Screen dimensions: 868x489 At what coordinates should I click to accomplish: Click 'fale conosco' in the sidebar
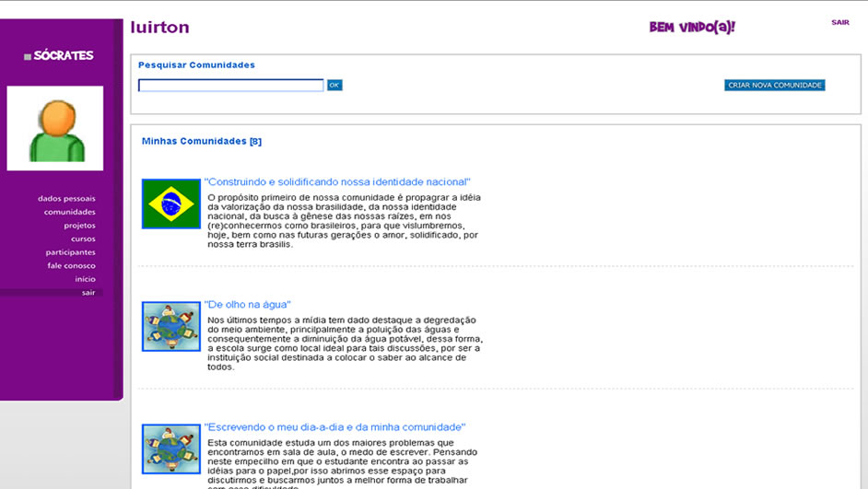click(71, 265)
